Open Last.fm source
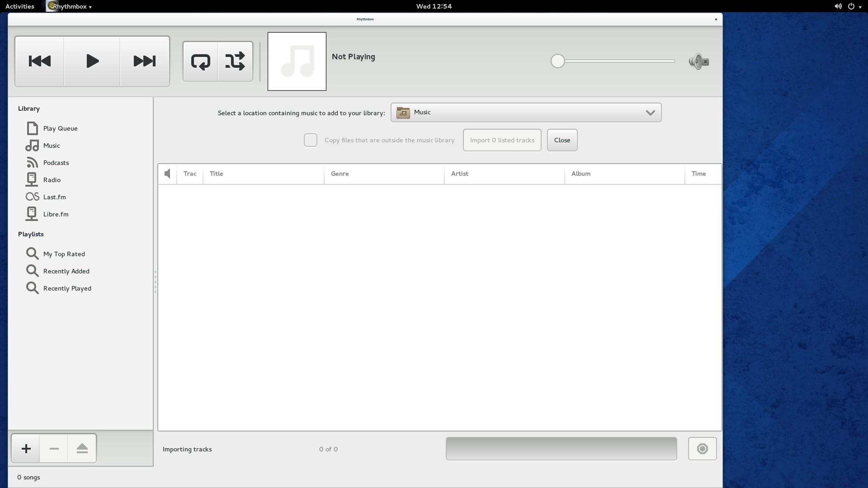Screen dimensions: 868x488 (80, 197)
